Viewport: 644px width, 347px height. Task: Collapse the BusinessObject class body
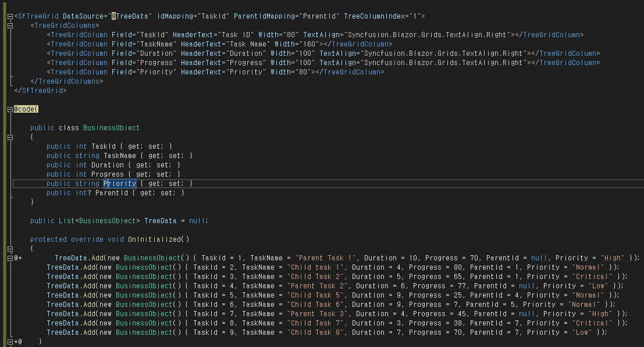(x=10, y=137)
